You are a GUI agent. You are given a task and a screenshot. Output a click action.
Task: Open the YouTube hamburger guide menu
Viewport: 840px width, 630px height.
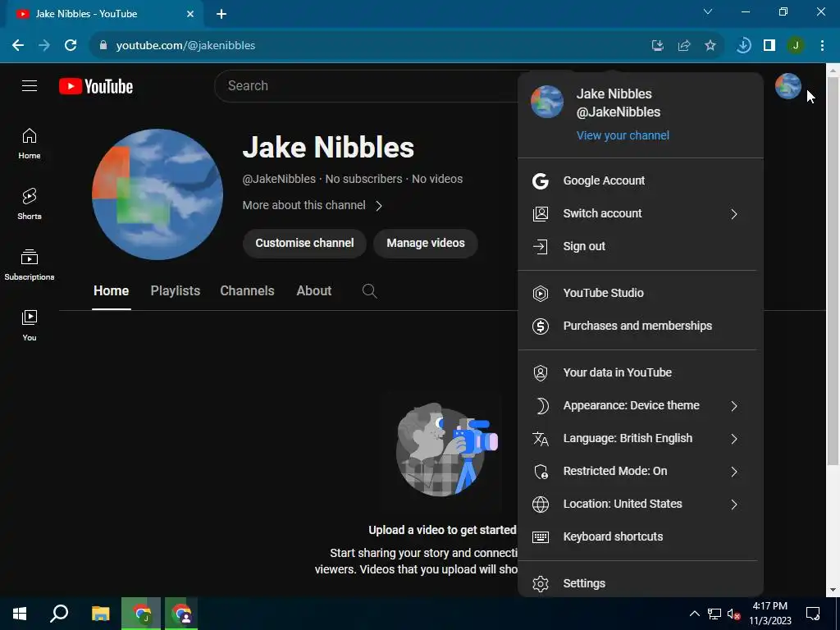click(30, 85)
